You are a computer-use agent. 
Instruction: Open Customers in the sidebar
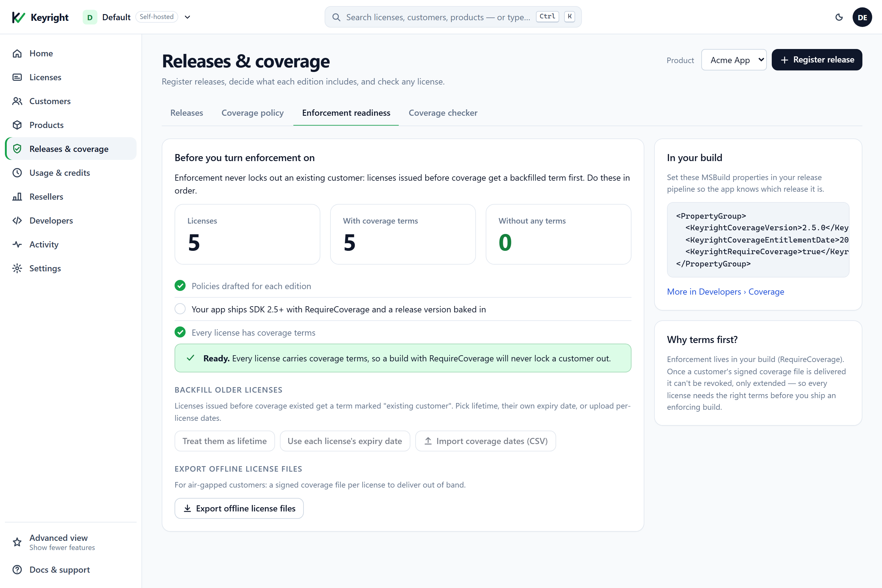(71, 101)
